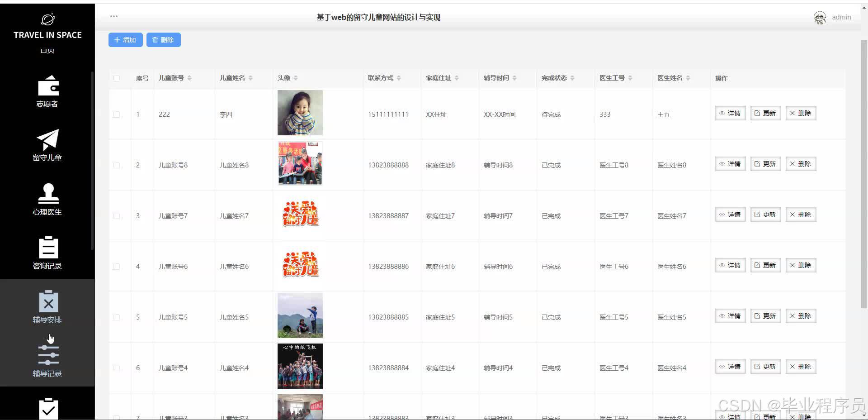The height and width of the screenshot is (420, 868).
Task: Sort by 家庭住址 column arrows
Action: [x=457, y=78]
